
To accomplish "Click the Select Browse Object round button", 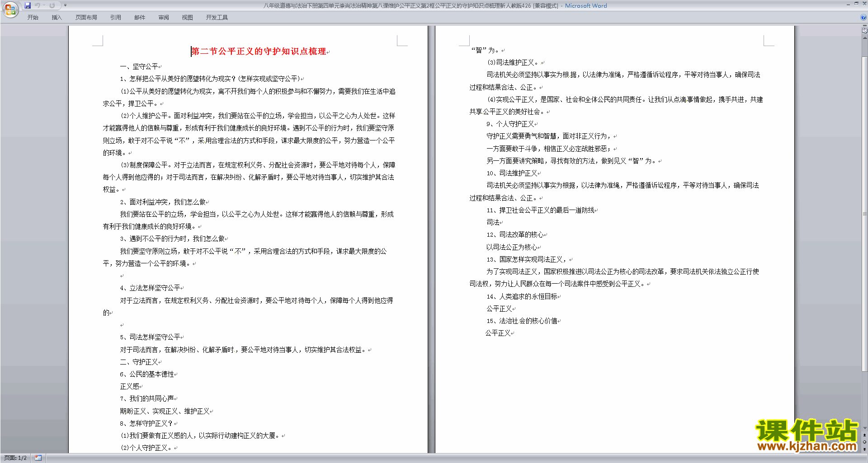I will (x=865, y=442).
